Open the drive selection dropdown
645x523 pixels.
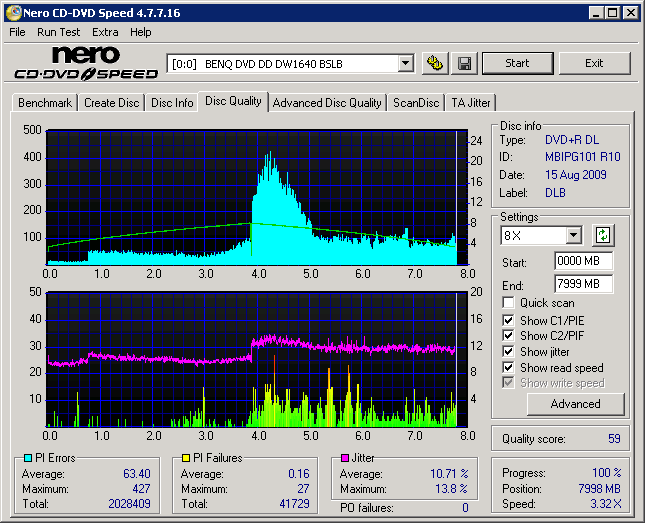[405, 63]
